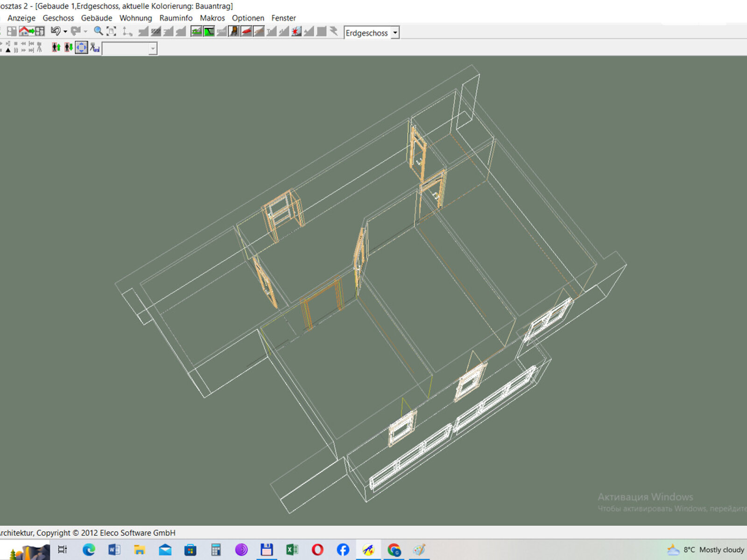Image resolution: width=747 pixels, height=560 pixels.
Task: Click the text T visibility icon
Action: point(271,31)
